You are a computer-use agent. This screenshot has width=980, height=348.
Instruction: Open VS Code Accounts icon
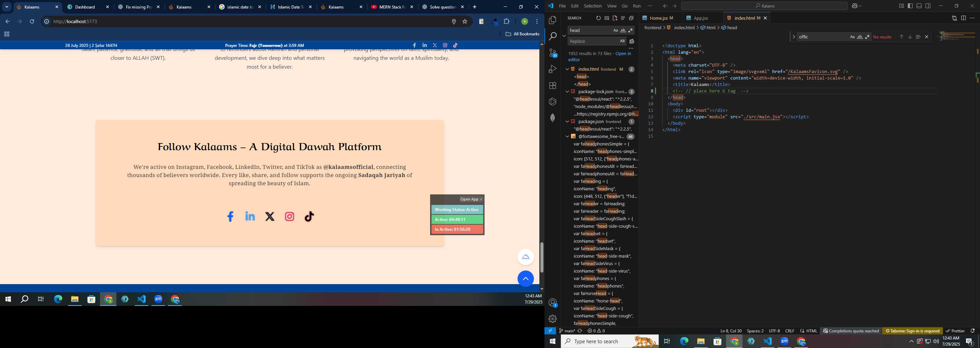(x=553, y=303)
